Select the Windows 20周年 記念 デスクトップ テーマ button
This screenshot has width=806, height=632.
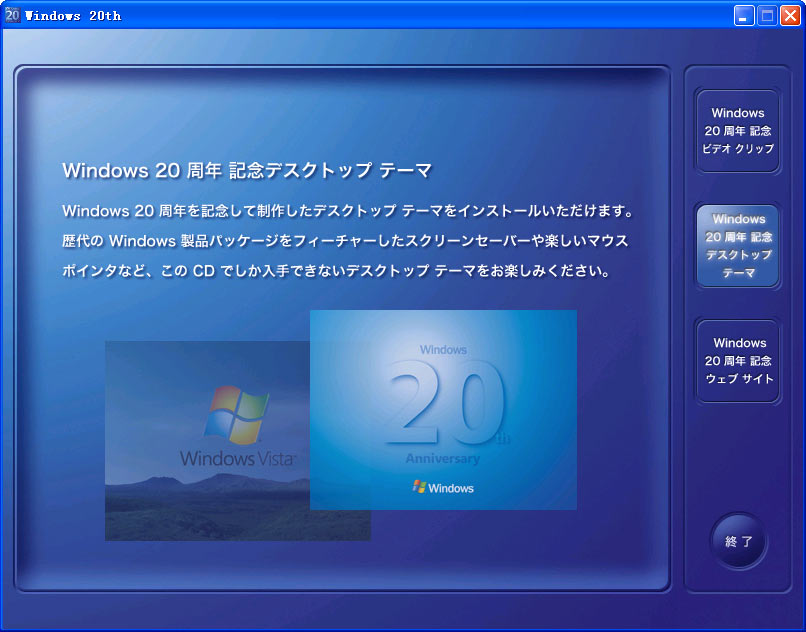pos(738,246)
